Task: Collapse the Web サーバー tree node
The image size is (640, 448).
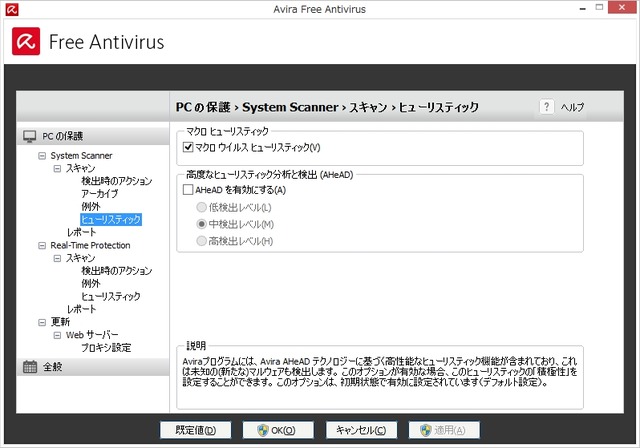Action: tap(57, 335)
